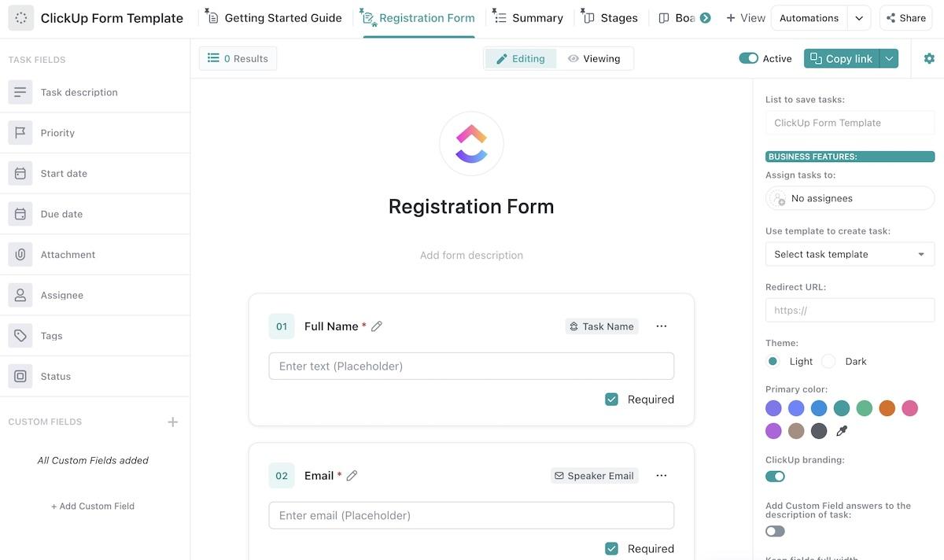The height and width of the screenshot is (560, 944).
Task: Toggle the form Active switch
Action: point(748,58)
